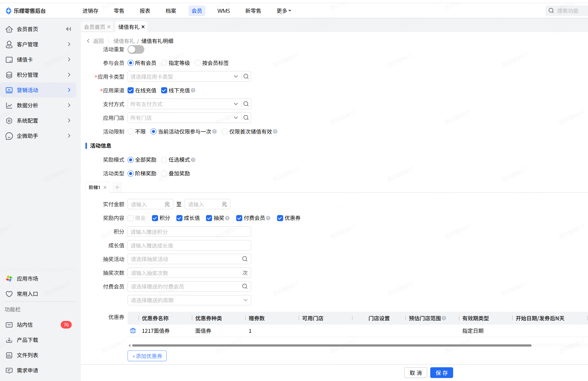Add a new tier with plus icon
The height and width of the screenshot is (381, 588).
pyautogui.click(x=117, y=187)
